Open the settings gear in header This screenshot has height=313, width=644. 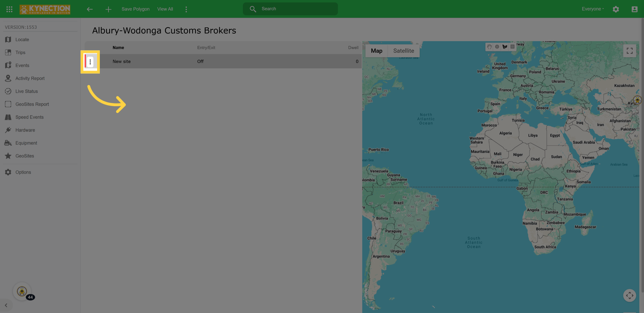616,9
